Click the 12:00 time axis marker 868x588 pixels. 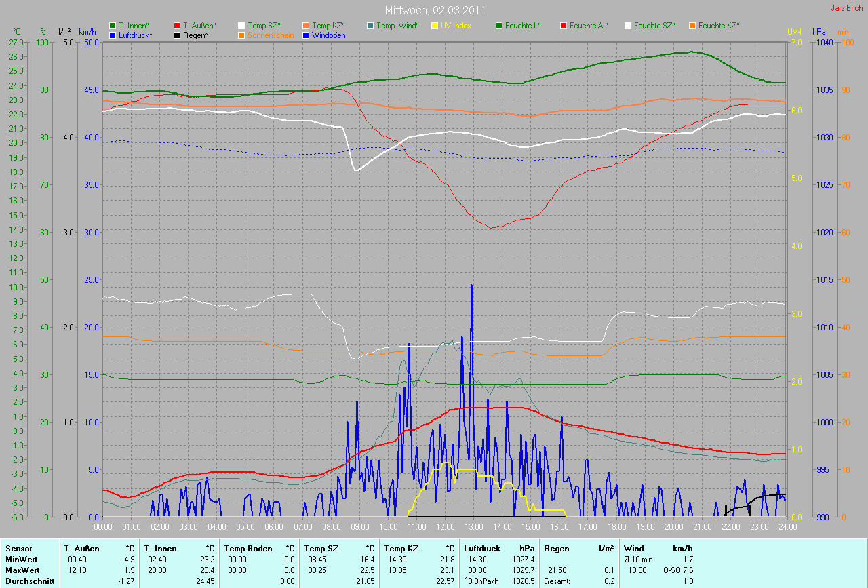pyautogui.click(x=445, y=526)
